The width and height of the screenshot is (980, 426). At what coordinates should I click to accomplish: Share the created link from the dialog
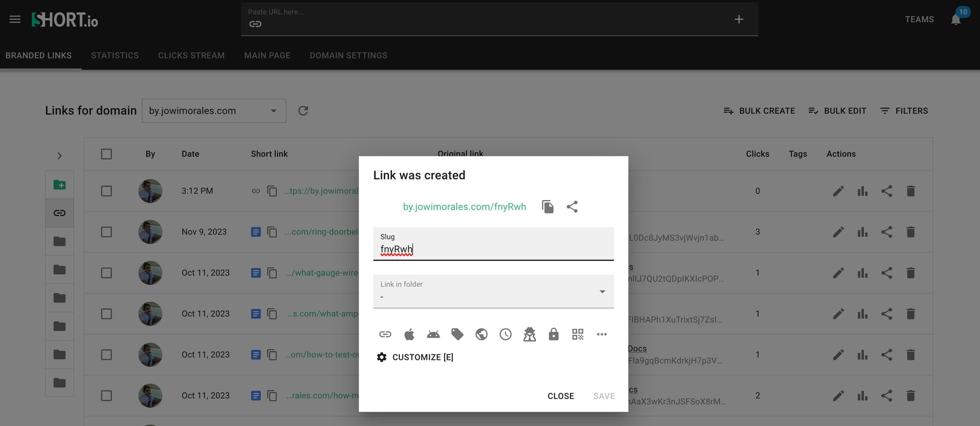click(572, 207)
